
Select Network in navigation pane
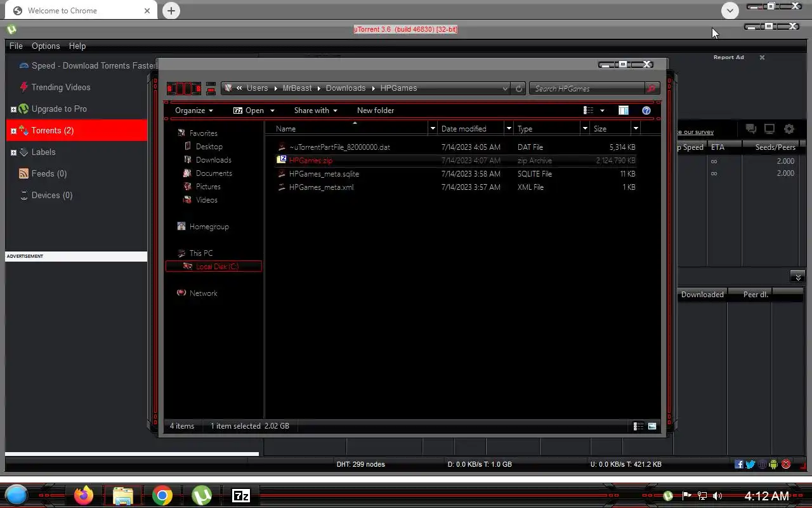[203, 293]
